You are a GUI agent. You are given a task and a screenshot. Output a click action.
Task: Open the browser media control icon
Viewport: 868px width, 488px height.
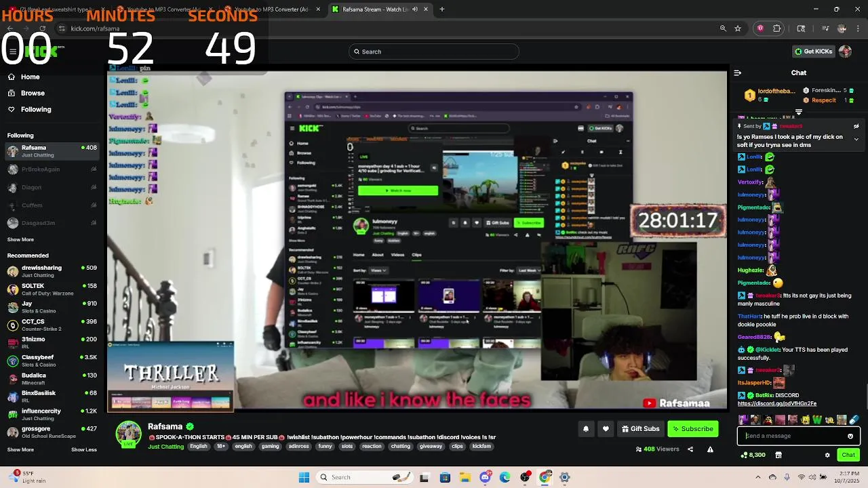click(825, 28)
